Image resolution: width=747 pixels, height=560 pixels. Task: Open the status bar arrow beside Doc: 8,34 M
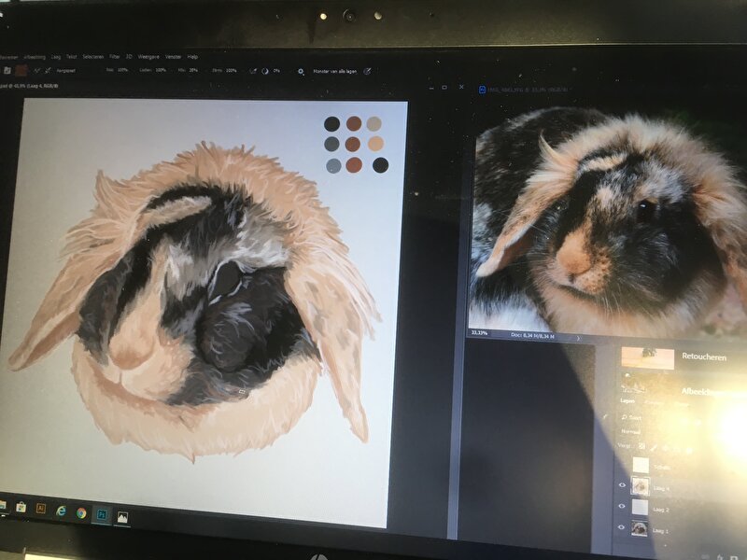click(x=578, y=338)
